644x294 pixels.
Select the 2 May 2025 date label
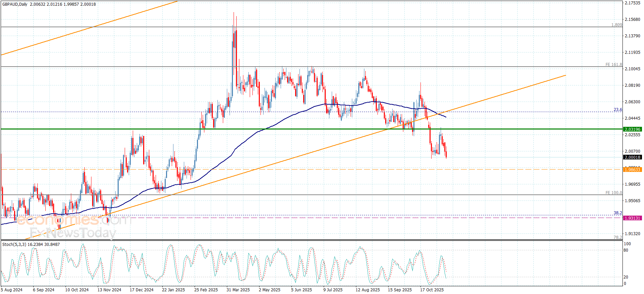coord(270,290)
